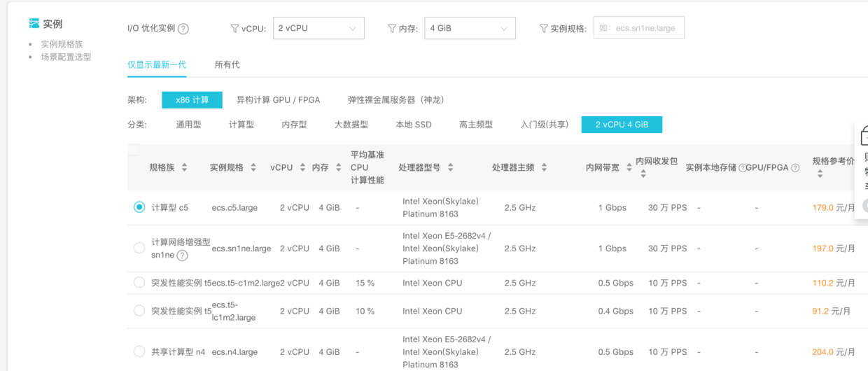Click the 197.0 元/月 price
Image resolution: width=868 pixels, height=371 pixels.
click(834, 248)
